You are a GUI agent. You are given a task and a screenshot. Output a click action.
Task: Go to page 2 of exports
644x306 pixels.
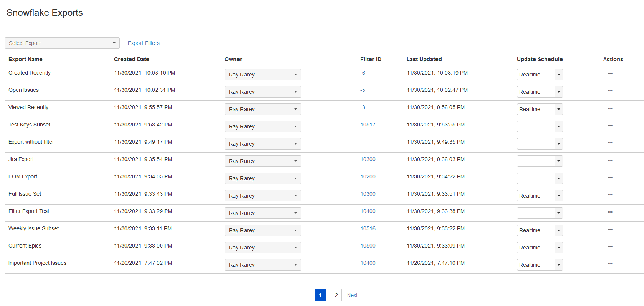pyautogui.click(x=336, y=295)
